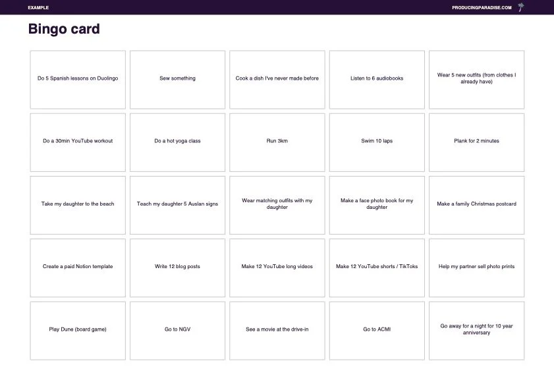
Task: Click the 'Go to ACMI' cell
Action: [x=377, y=331]
